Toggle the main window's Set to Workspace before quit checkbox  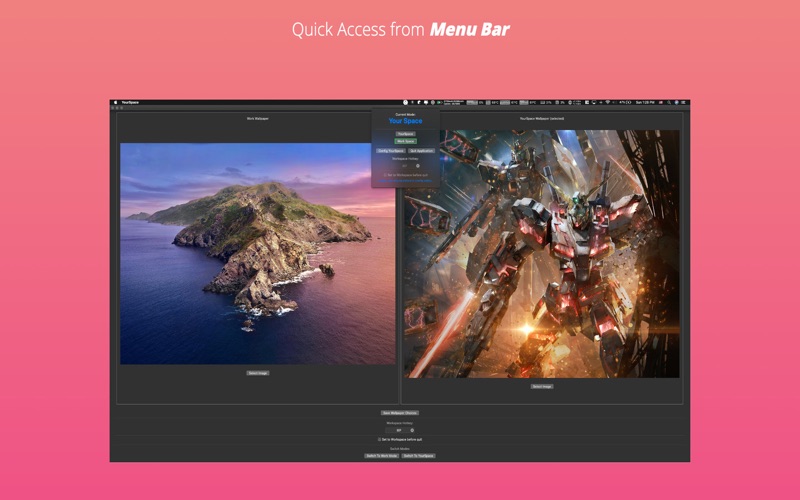380,439
